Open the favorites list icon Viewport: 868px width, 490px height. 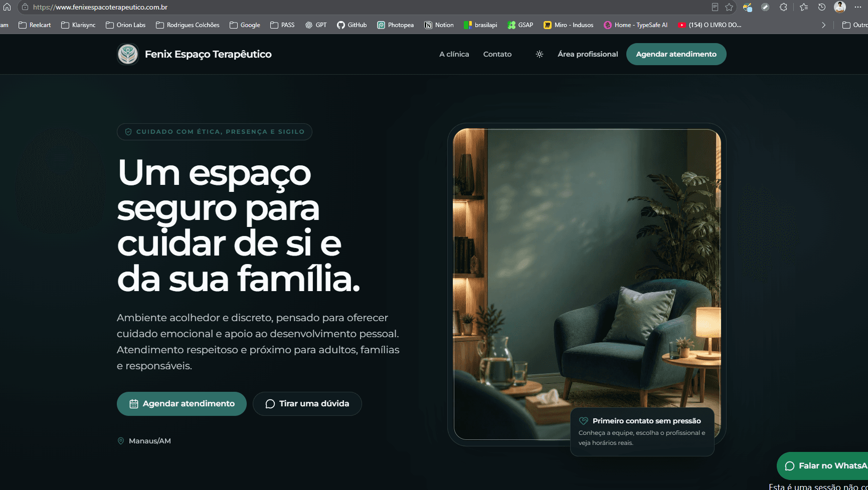click(x=804, y=7)
